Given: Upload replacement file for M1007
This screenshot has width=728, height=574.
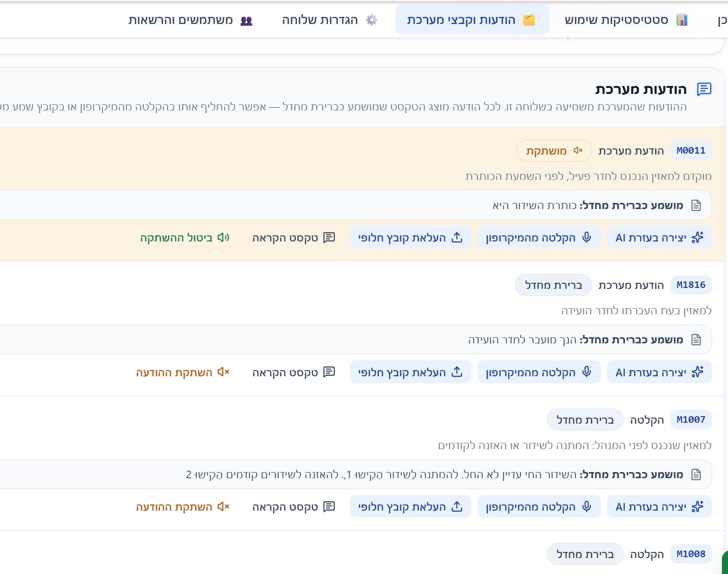Looking at the screenshot, I should point(410,507).
